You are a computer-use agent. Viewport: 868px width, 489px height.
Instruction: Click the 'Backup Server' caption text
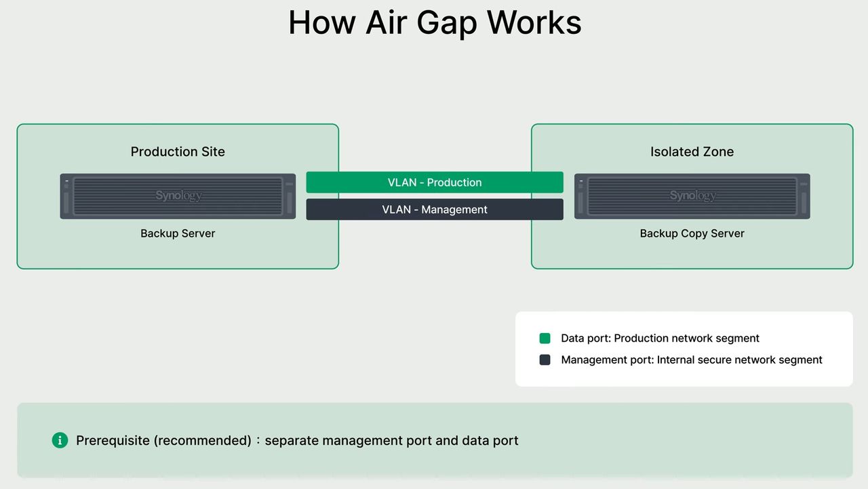[178, 233]
